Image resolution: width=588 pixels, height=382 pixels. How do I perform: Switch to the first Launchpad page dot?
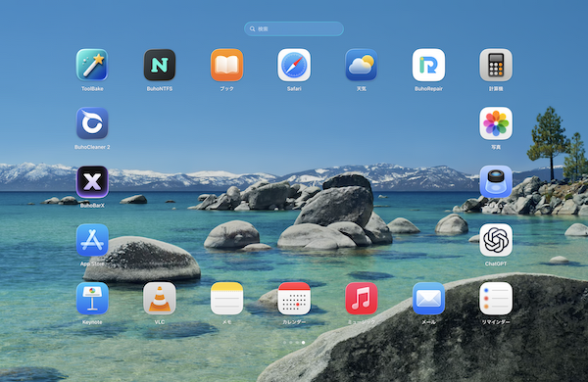[284, 342]
